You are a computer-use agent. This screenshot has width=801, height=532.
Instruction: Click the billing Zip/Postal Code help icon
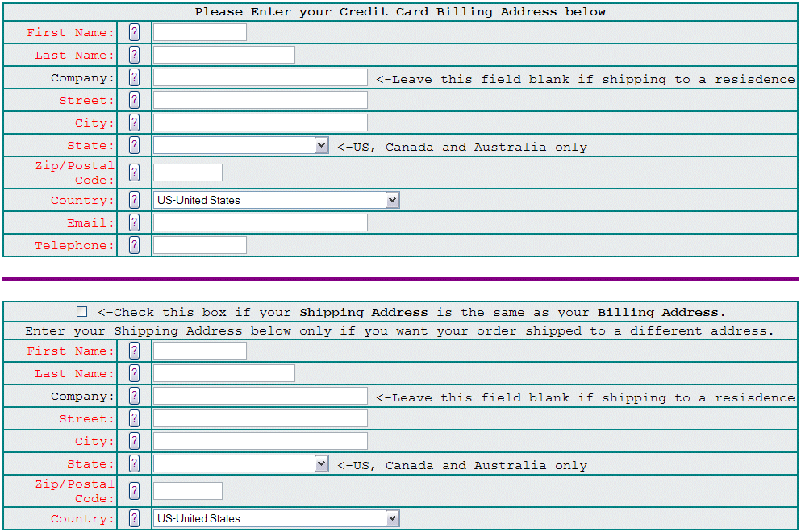(x=135, y=172)
